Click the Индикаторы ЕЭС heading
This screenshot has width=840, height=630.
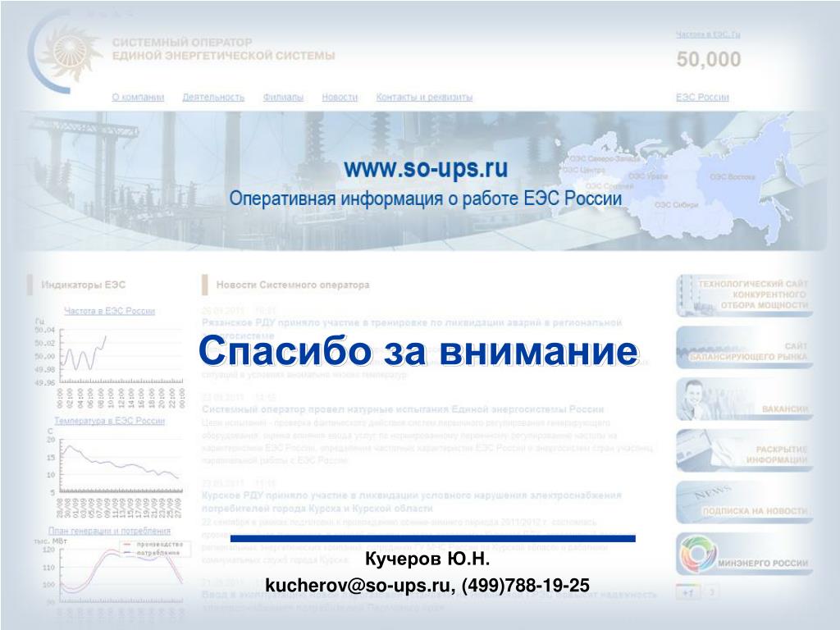point(84,285)
